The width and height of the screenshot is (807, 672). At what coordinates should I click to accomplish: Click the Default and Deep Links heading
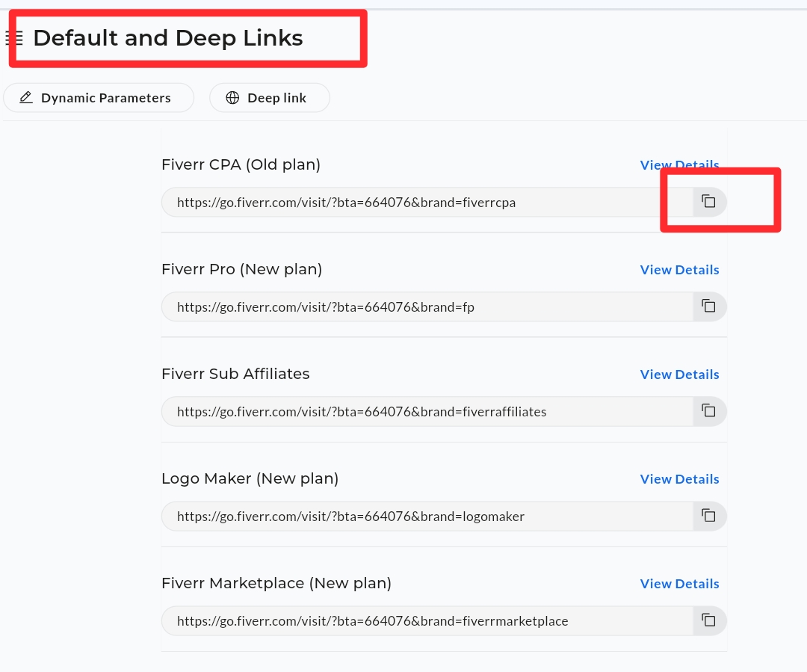(168, 38)
